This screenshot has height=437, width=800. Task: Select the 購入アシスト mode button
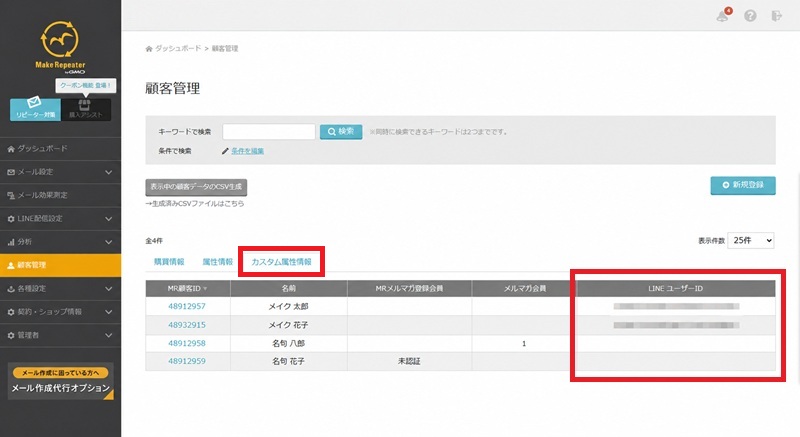point(86,109)
